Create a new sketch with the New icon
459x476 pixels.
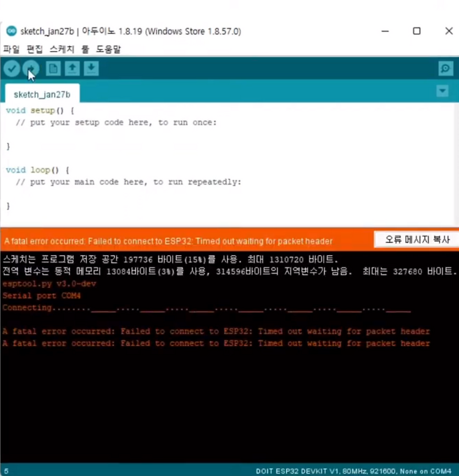52,68
